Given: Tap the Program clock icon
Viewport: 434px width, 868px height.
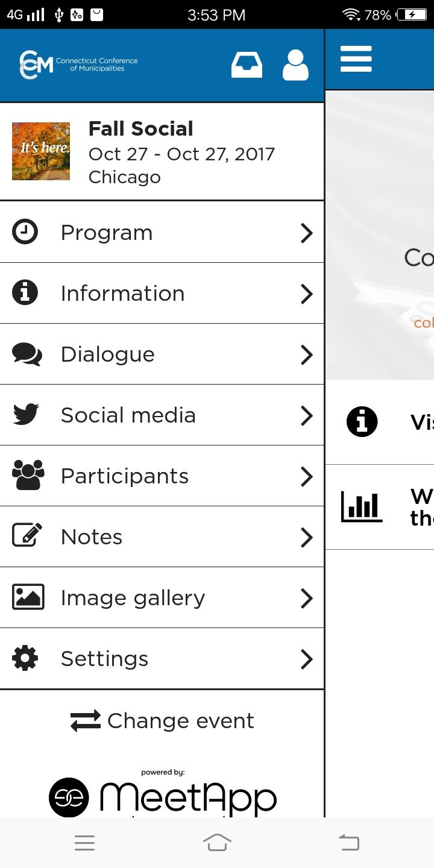Looking at the screenshot, I should point(25,232).
